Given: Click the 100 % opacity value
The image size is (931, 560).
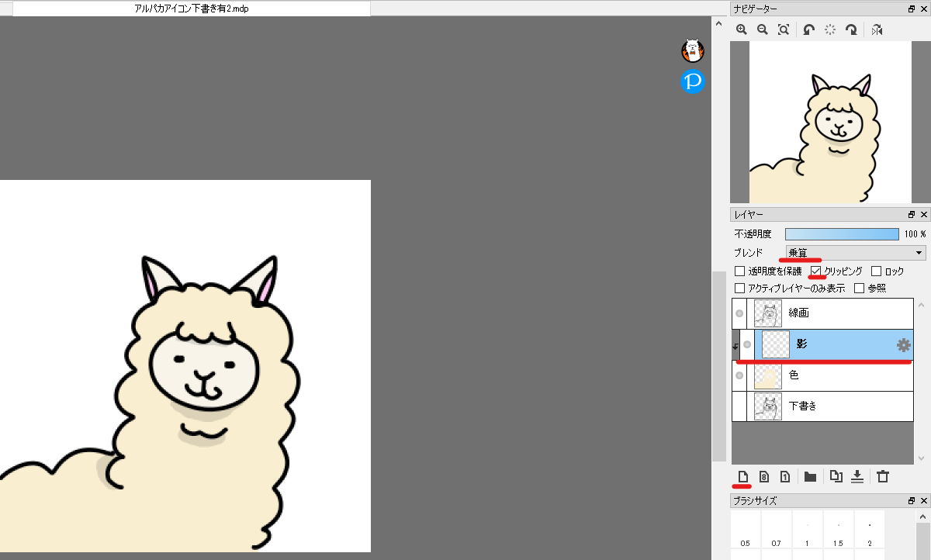Looking at the screenshot, I should (915, 234).
